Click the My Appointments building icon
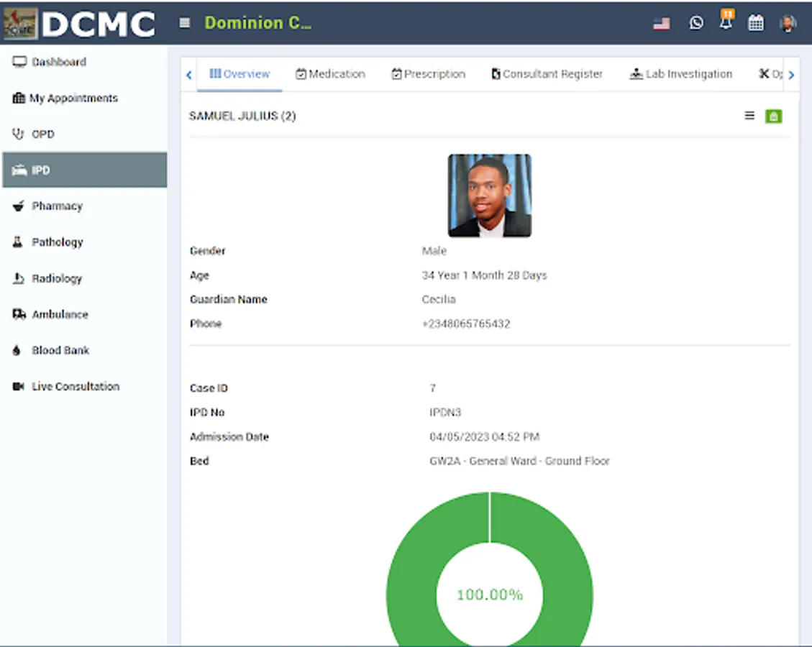Image resolution: width=812 pixels, height=647 pixels. click(19, 98)
